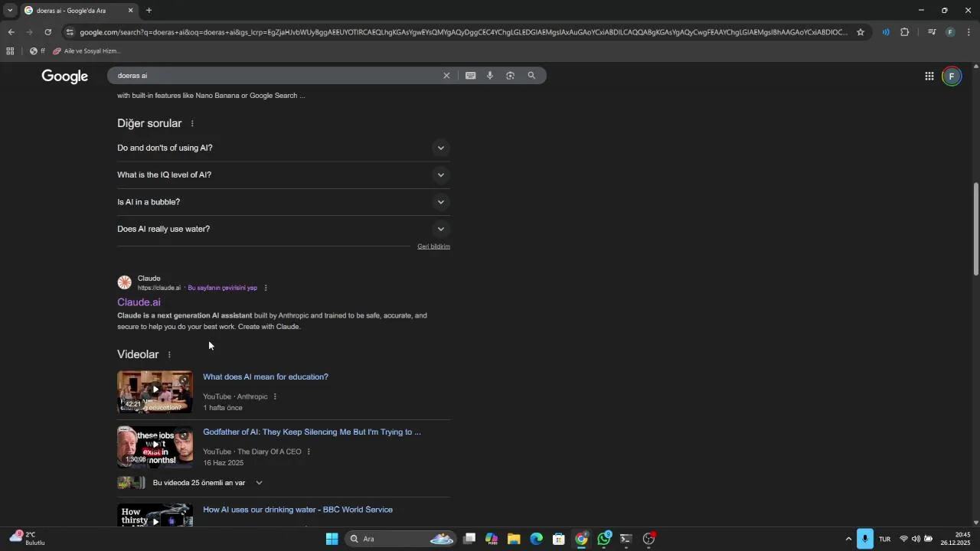Open the 2°C Bulutlu weather widget
980x551 pixels.
[x=28, y=539]
